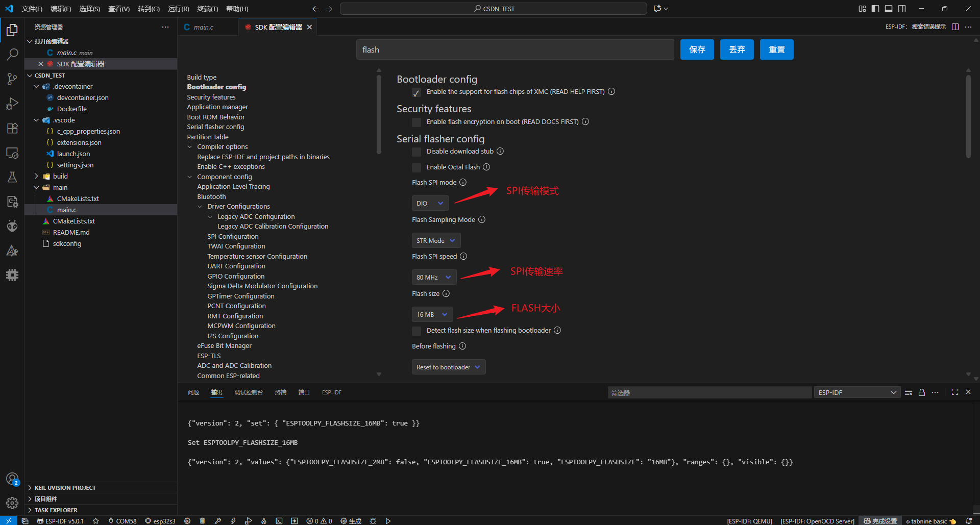This screenshot has width=980, height=525.
Task: Click the 筛选器 output filter field
Action: point(709,392)
